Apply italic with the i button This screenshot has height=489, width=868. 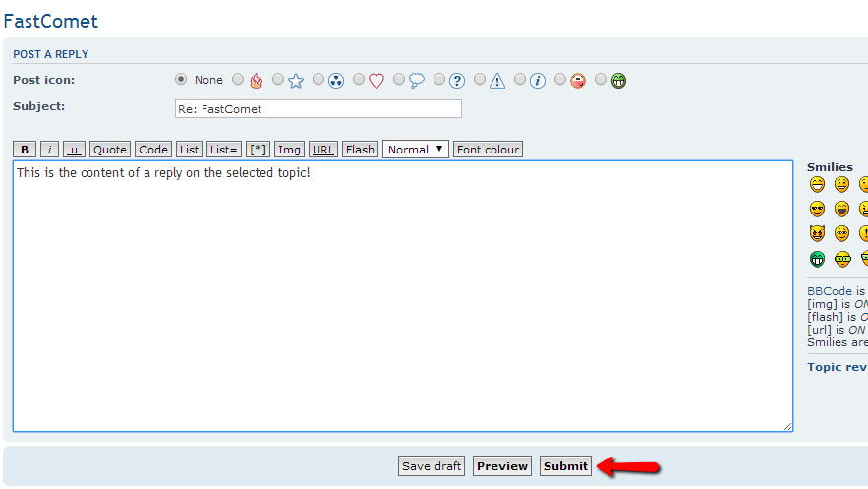tap(50, 150)
